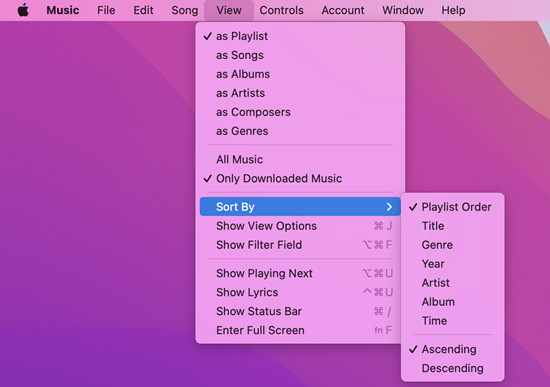
Task: Select Ascending sort direction
Action: 452,349
